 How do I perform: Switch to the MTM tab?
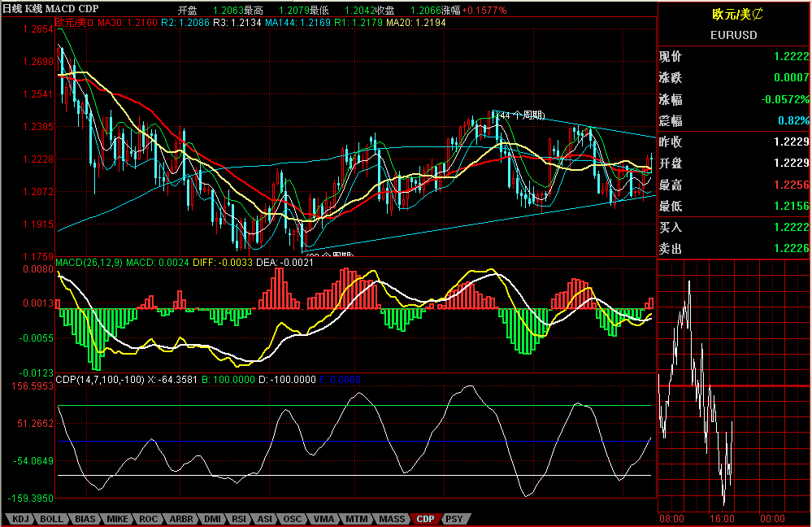point(355,519)
